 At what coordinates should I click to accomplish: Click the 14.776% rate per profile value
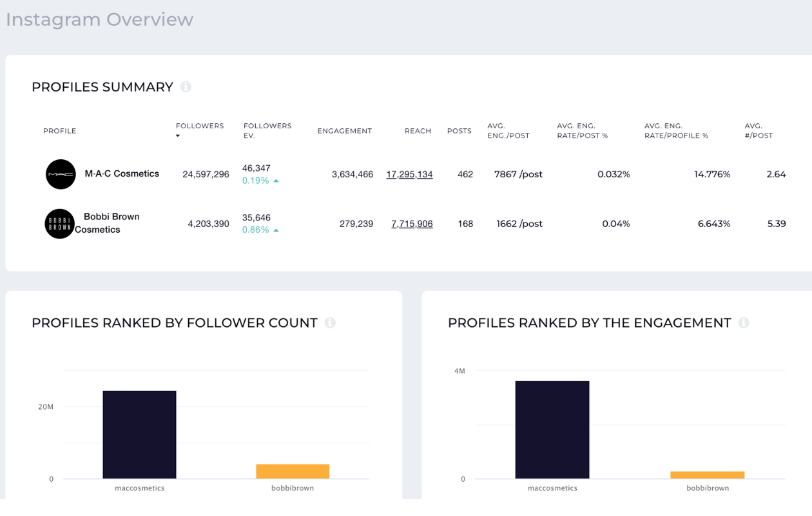point(712,174)
